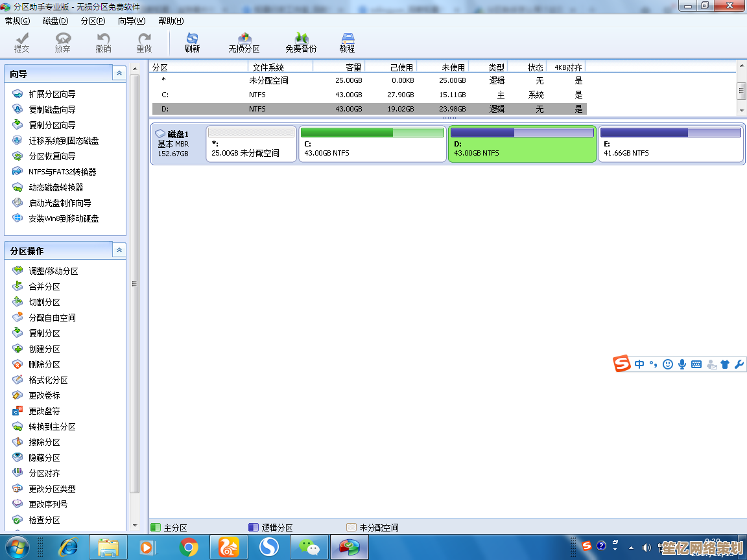Open the 无损分区 toolbar tool
The width and height of the screenshot is (747, 560).
pos(244,43)
